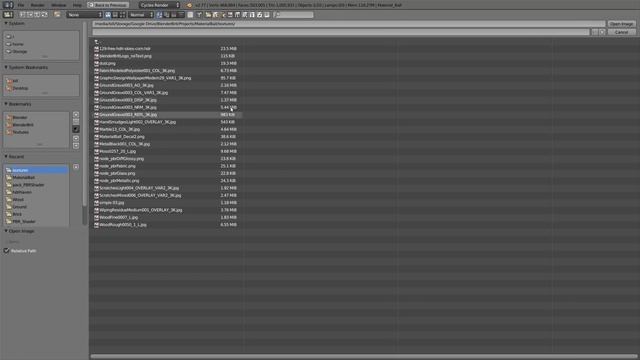The width and height of the screenshot is (640, 360).
Task: Collapse the System Bookmarks panel
Action: coord(6,67)
